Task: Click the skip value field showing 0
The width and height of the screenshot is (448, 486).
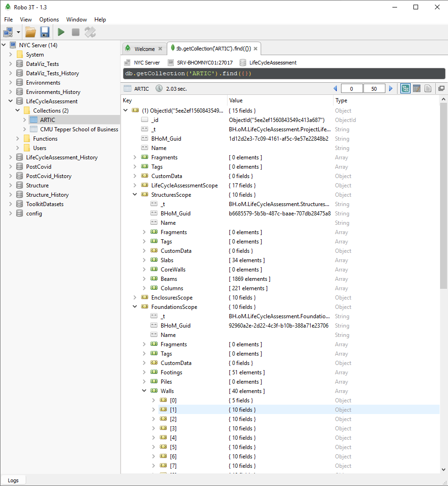Action: pos(352,89)
